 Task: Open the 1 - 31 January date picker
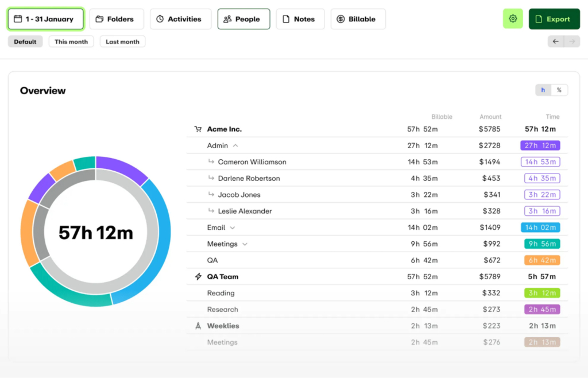pos(45,19)
